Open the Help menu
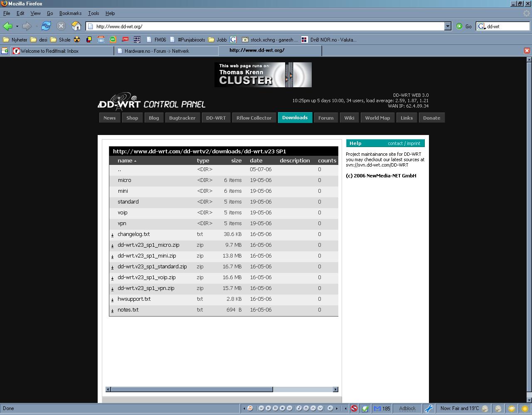532x415 pixels. [110, 13]
